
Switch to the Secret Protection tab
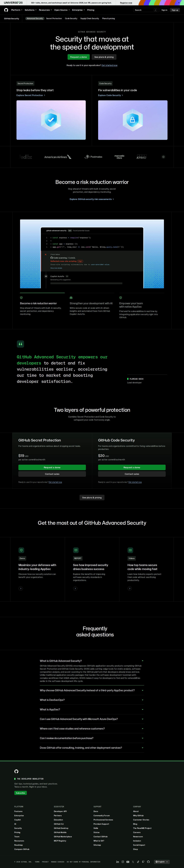pyautogui.click(x=54, y=18)
